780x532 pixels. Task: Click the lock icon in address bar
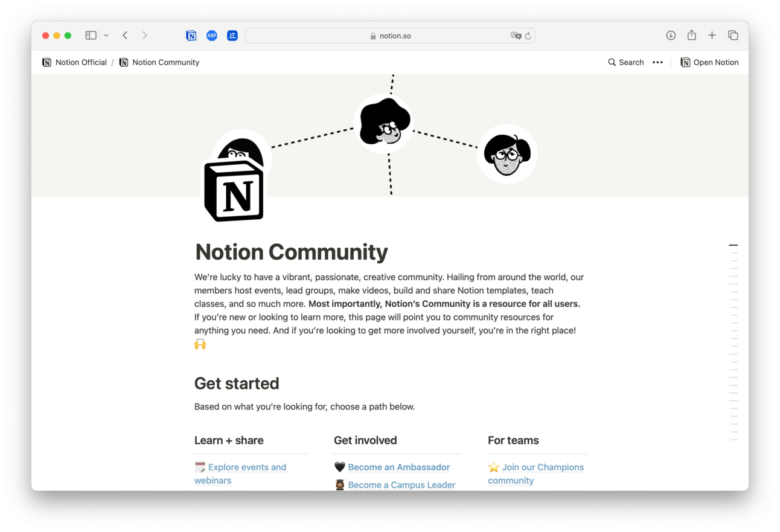[373, 36]
